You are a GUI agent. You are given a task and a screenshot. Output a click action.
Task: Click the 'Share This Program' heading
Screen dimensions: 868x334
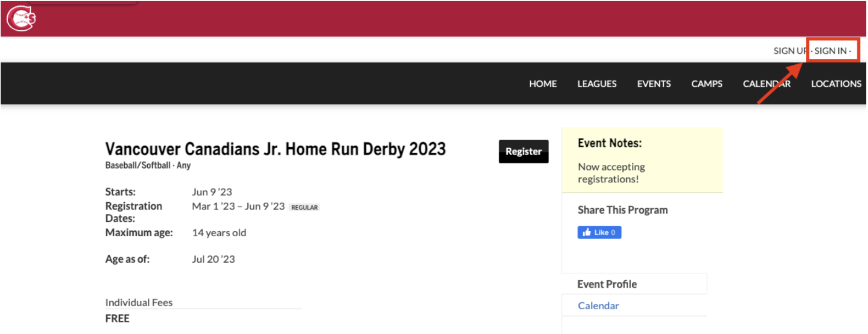coord(622,210)
